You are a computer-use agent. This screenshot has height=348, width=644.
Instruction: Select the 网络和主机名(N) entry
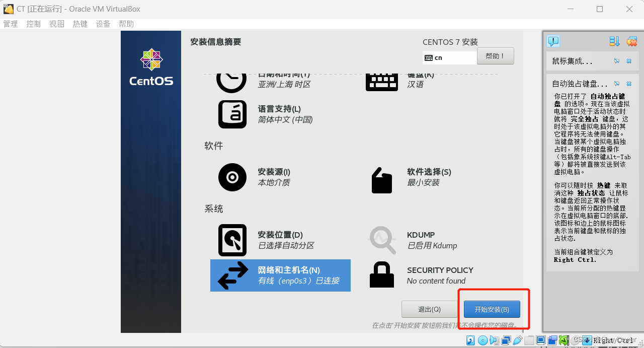tap(280, 275)
